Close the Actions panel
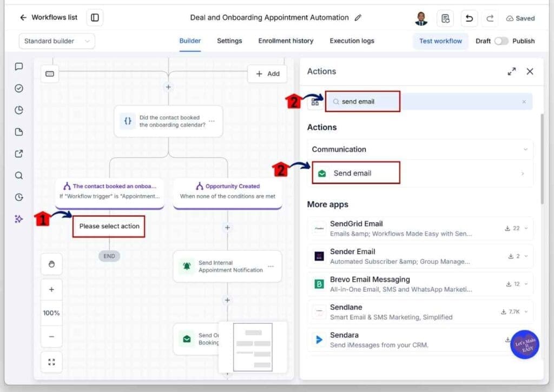The image size is (554, 392). coord(530,72)
